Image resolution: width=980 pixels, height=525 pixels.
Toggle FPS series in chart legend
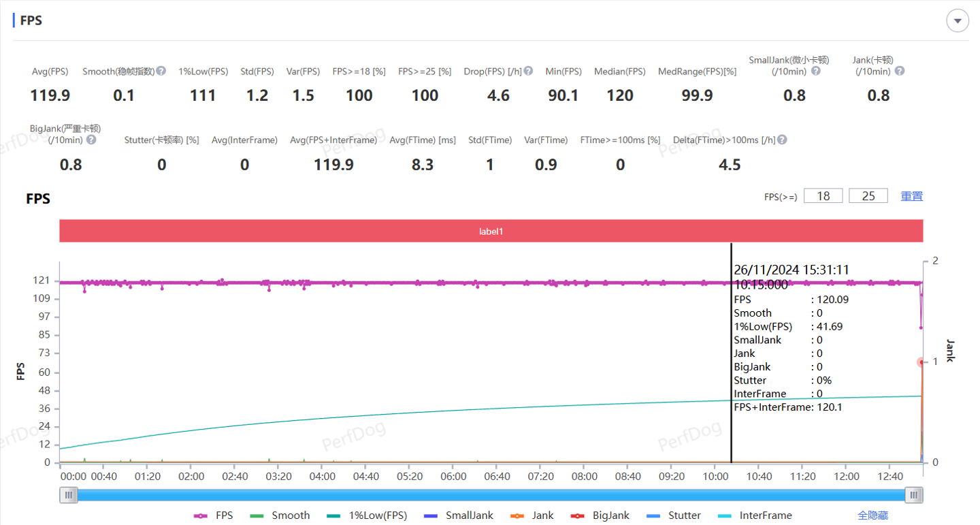[214, 515]
